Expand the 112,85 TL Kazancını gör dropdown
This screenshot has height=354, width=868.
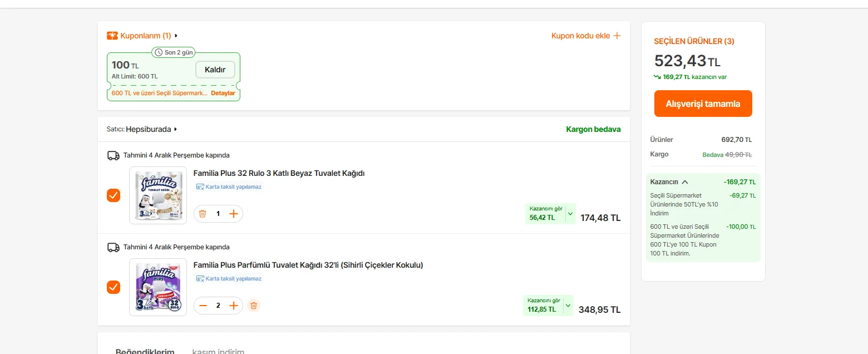point(568,306)
